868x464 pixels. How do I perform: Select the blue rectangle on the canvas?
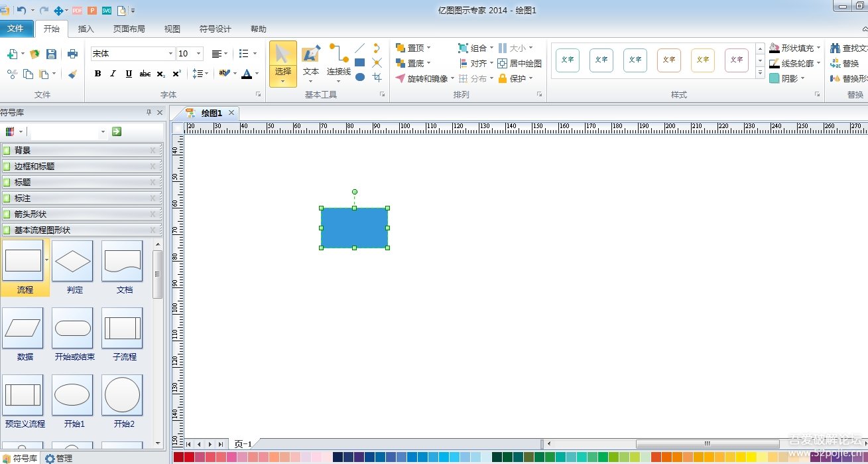(x=354, y=228)
